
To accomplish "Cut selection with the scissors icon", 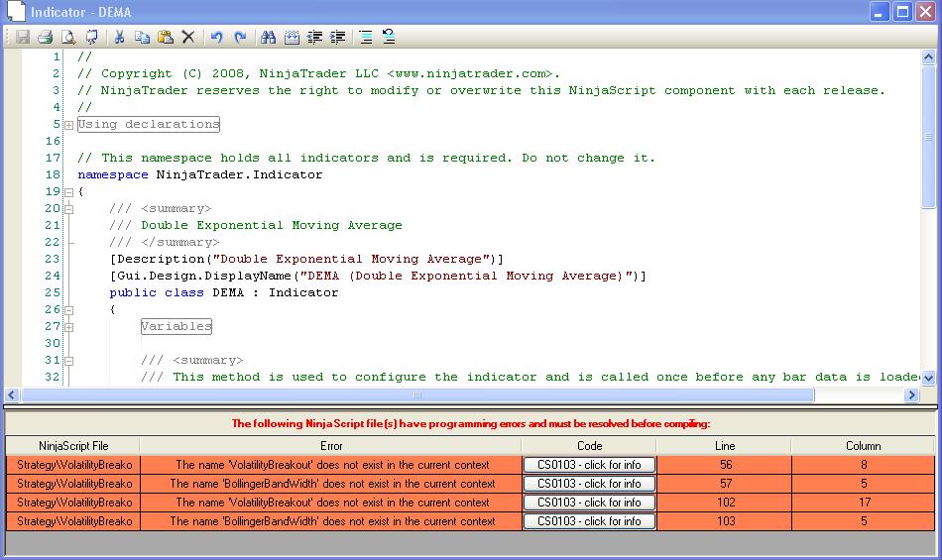I will click(119, 38).
